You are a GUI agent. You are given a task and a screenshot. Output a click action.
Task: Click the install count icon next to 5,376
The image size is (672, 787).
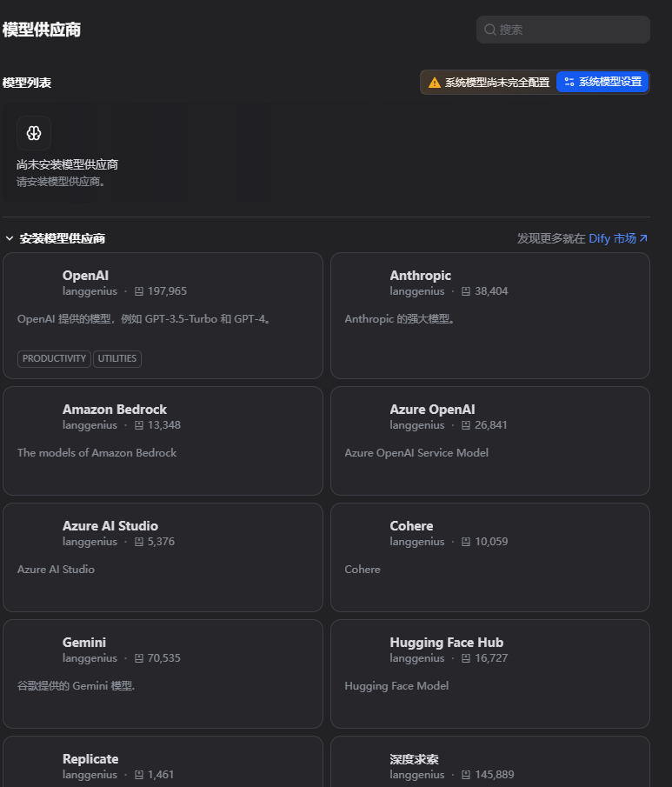pyautogui.click(x=139, y=542)
